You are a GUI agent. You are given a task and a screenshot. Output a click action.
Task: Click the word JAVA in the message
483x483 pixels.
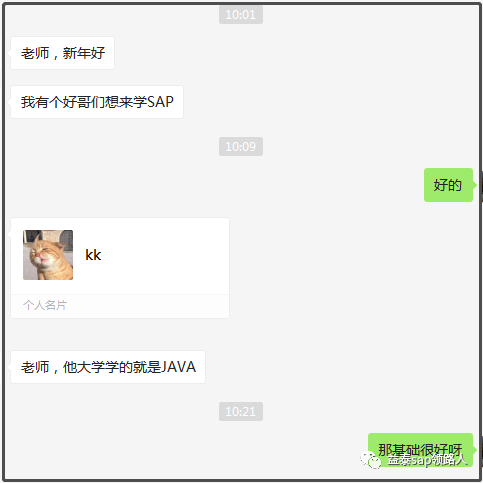(178, 367)
